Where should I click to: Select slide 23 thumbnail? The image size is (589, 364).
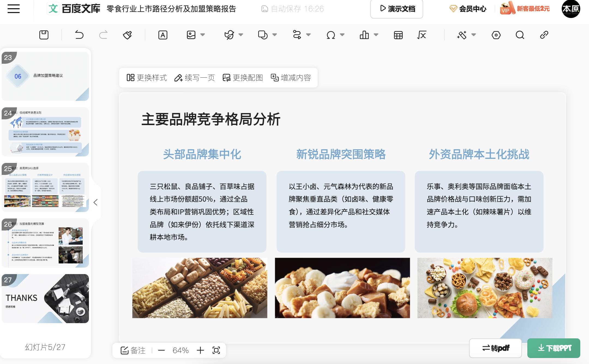tap(45, 76)
